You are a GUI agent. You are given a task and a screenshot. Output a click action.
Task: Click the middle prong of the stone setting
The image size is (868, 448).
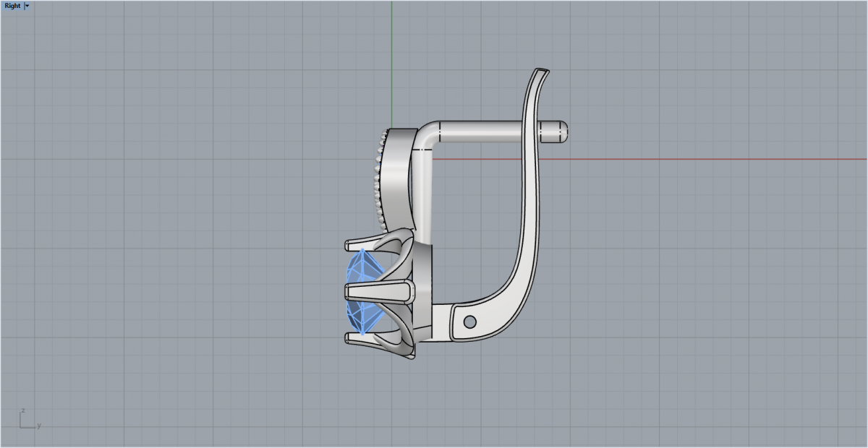376,292
